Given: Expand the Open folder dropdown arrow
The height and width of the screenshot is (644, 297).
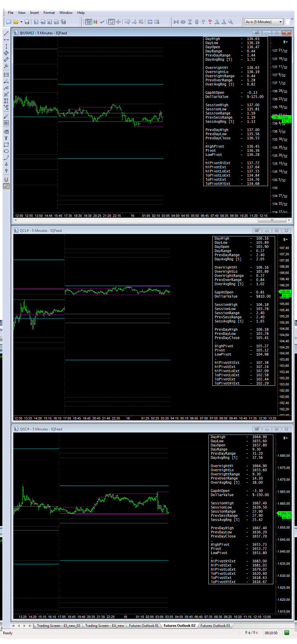Looking at the screenshot, I should (x=21, y=22).
